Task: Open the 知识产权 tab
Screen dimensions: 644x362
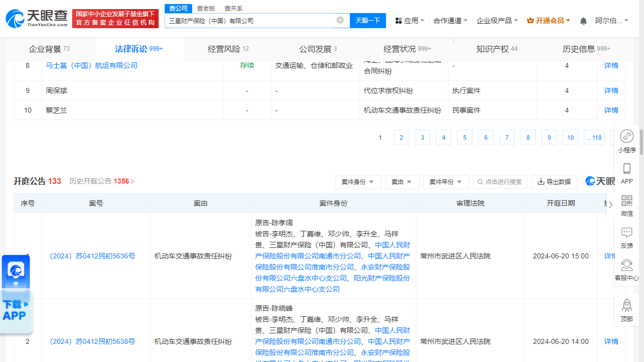Action: click(497, 49)
